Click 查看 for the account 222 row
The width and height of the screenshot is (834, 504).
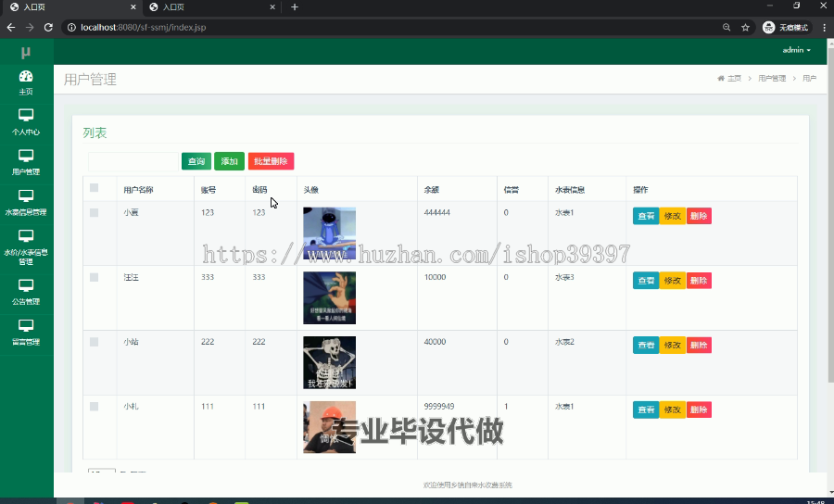(x=646, y=345)
